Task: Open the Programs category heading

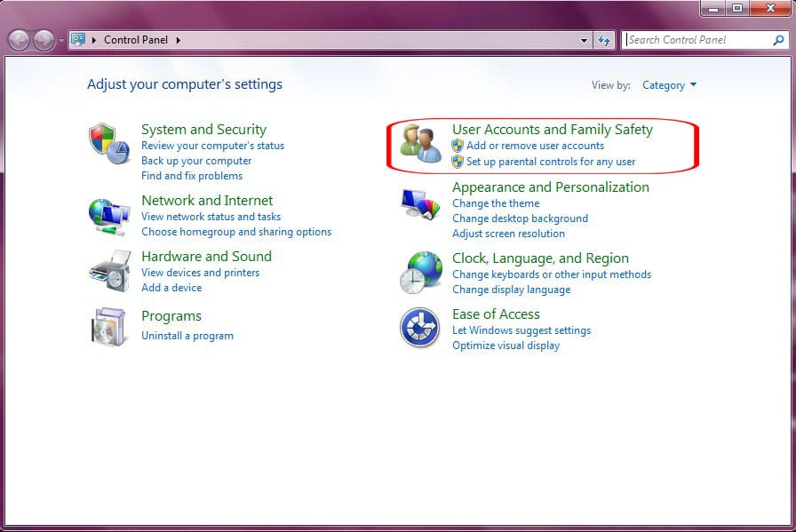Action: click(171, 316)
